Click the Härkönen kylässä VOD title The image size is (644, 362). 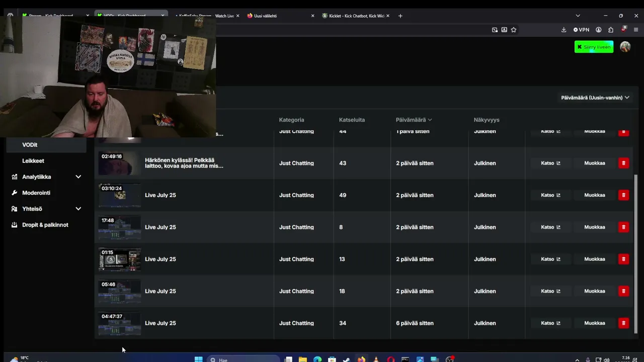click(x=184, y=163)
